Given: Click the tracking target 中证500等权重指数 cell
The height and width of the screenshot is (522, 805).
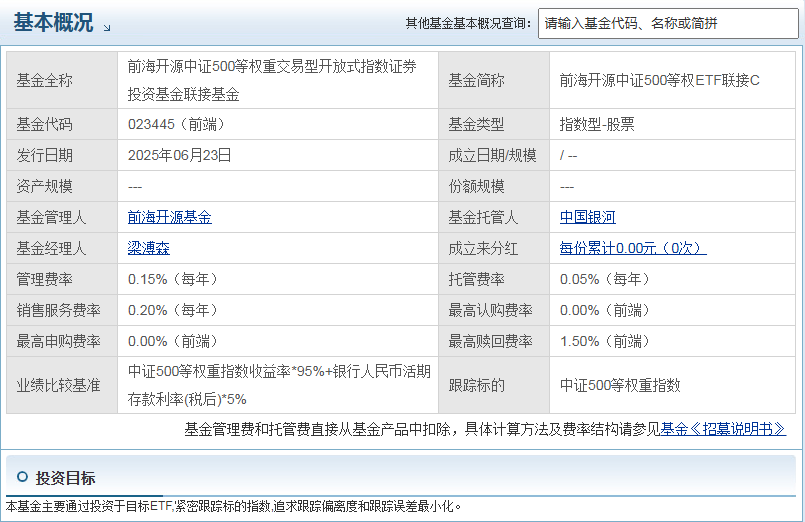Looking at the screenshot, I should pyautogui.click(x=672, y=385).
